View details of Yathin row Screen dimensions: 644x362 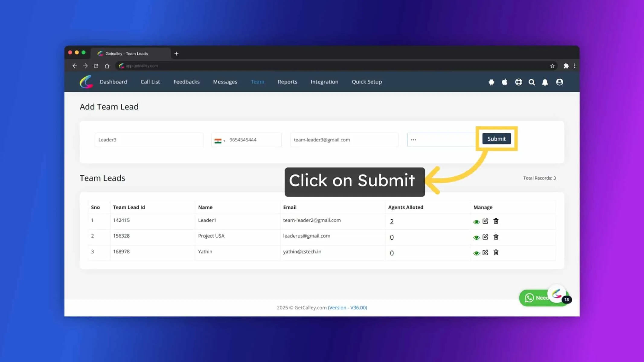pos(476,253)
